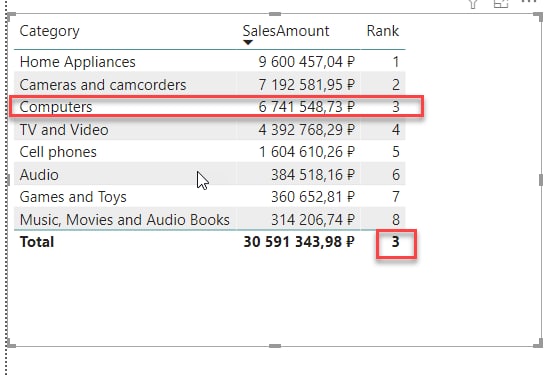Sort by the SalesAmount column header

[x=286, y=31]
